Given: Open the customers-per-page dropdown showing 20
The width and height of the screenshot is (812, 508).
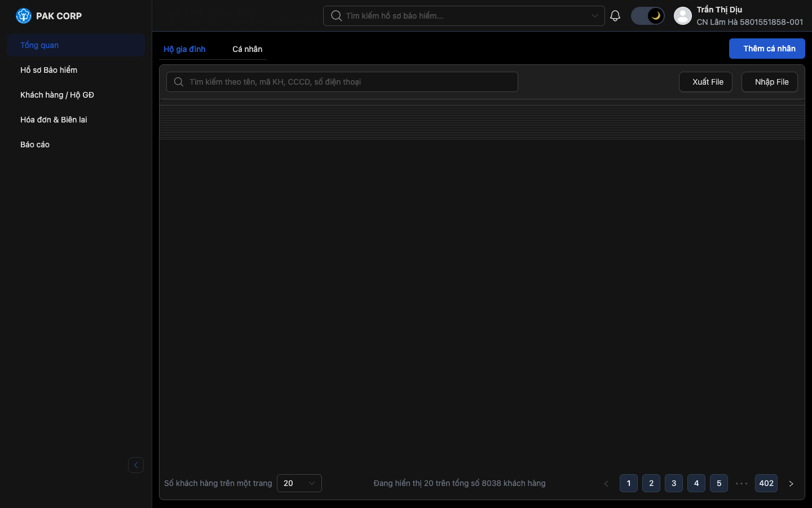Looking at the screenshot, I should (299, 483).
